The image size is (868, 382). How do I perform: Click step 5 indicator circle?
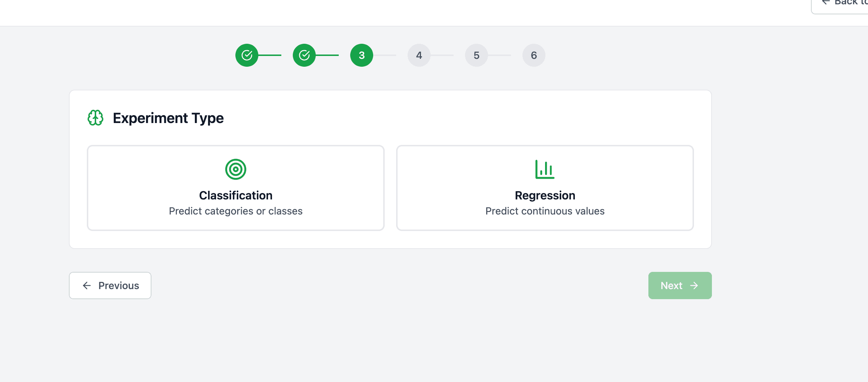pos(477,55)
